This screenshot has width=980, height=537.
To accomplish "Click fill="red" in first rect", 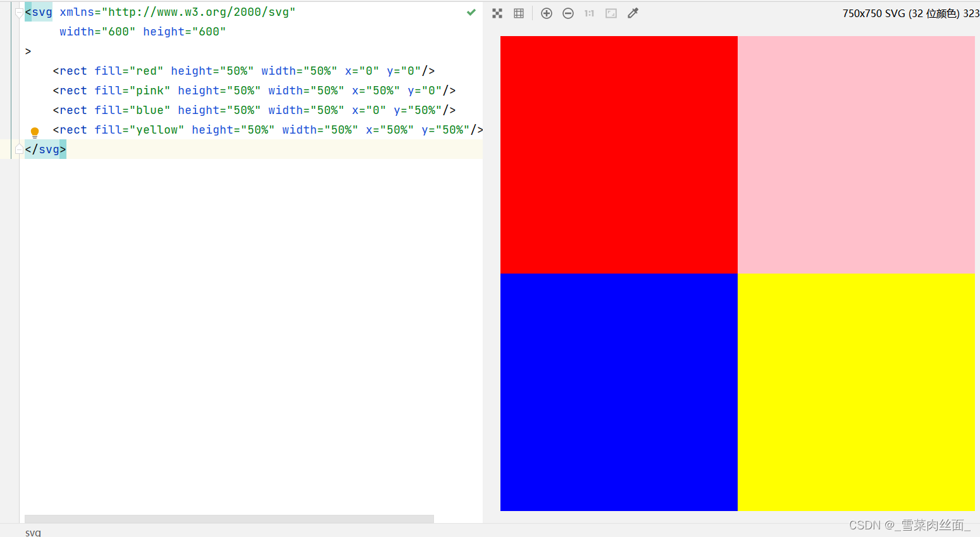I will (x=129, y=71).
